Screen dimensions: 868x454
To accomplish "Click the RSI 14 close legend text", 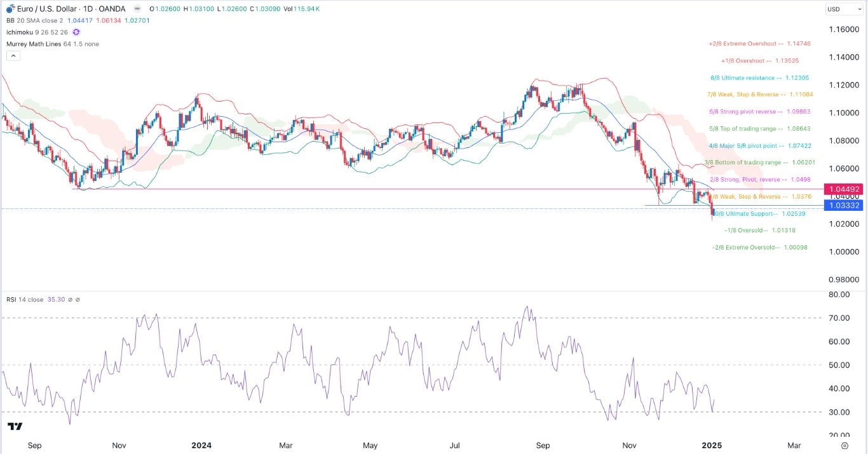I will pyautogui.click(x=24, y=299).
